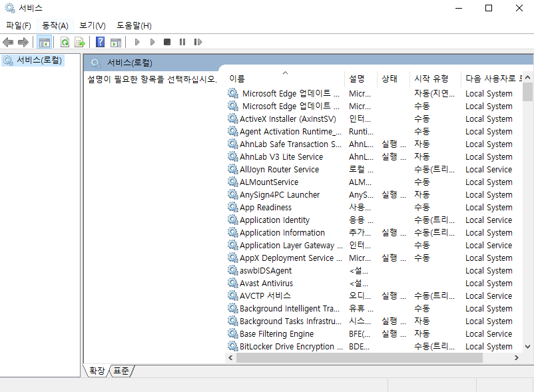Toggle the action pane toolbar icon

tap(116, 42)
